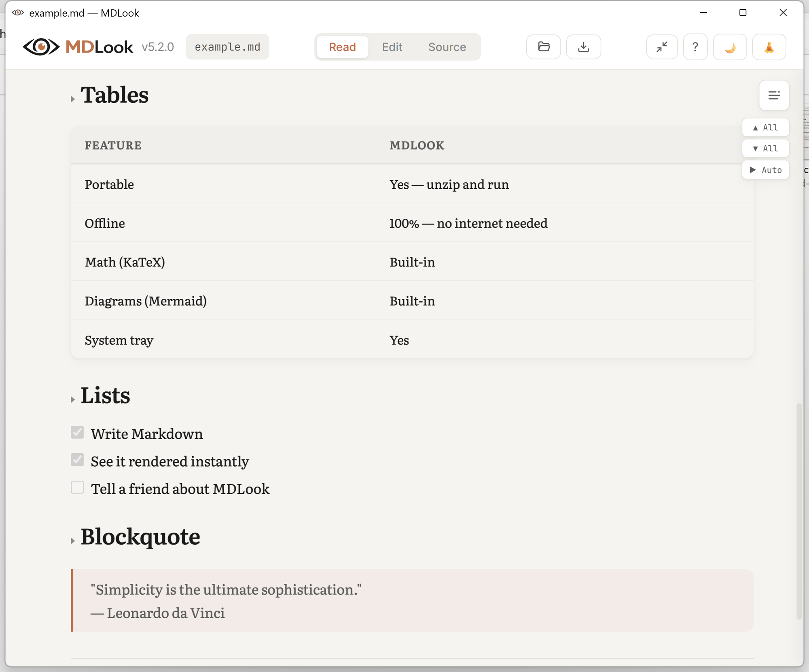Open the table of contents lines icon
This screenshot has width=809, height=672.
774,95
